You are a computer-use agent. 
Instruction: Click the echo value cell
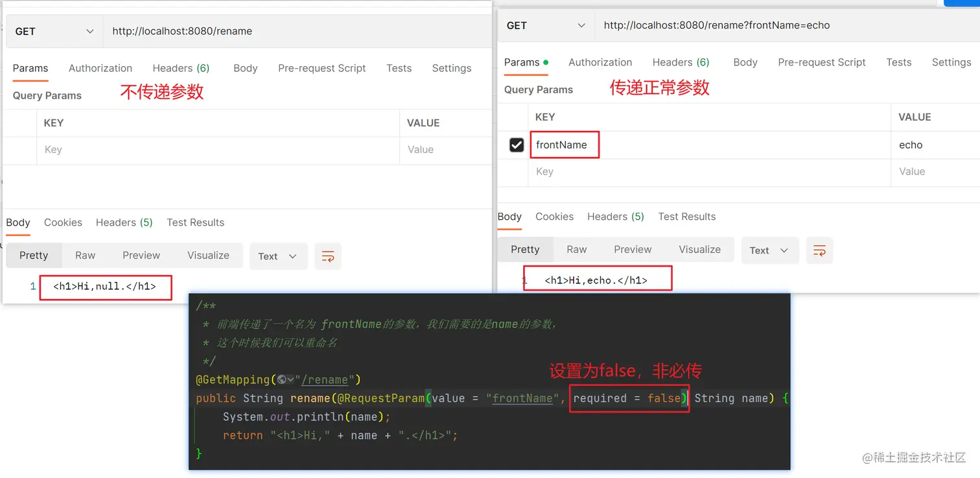click(x=936, y=145)
